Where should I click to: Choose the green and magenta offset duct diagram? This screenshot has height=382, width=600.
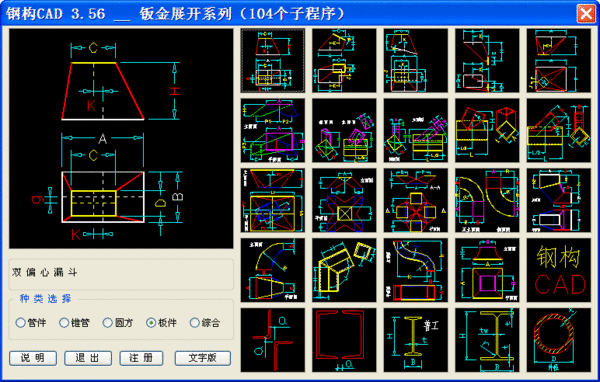(x=273, y=131)
